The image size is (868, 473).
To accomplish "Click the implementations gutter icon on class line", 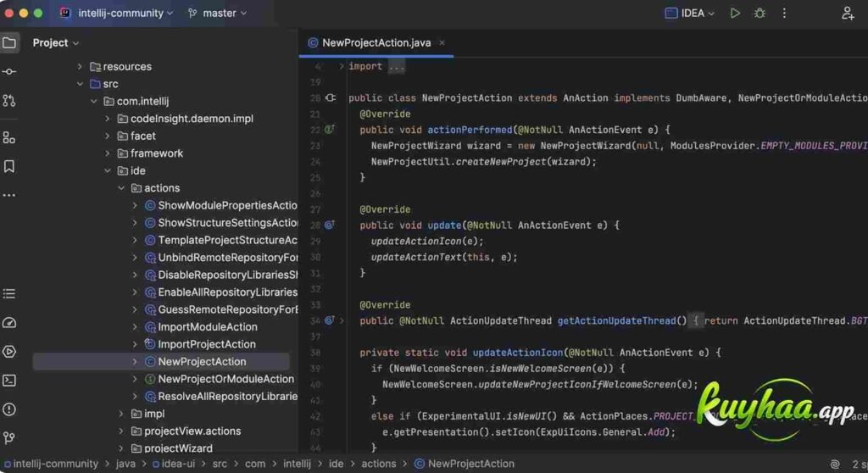I will point(331,98).
